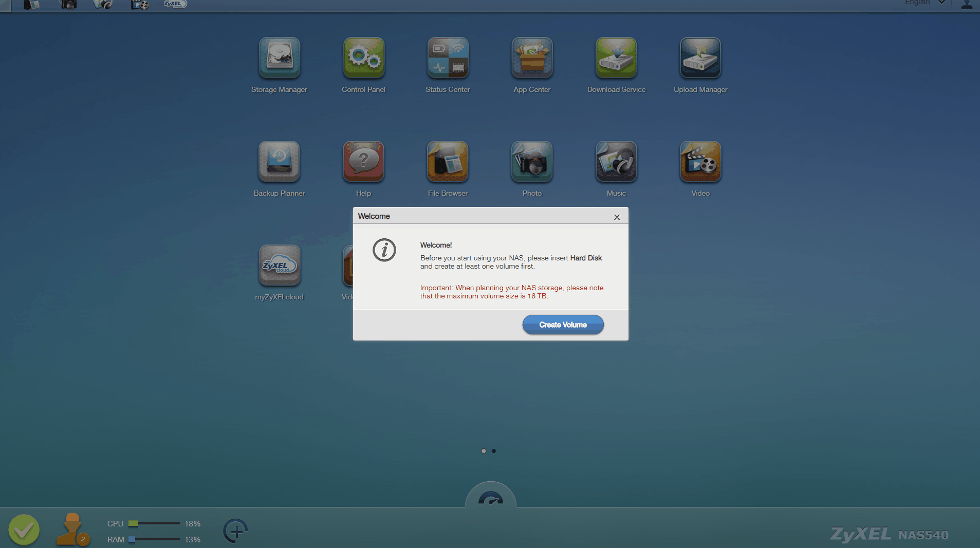Image resolution: width=980 pixels, height=548 pixels.
Task: Launch Status Center
Action: coord(448,58)
